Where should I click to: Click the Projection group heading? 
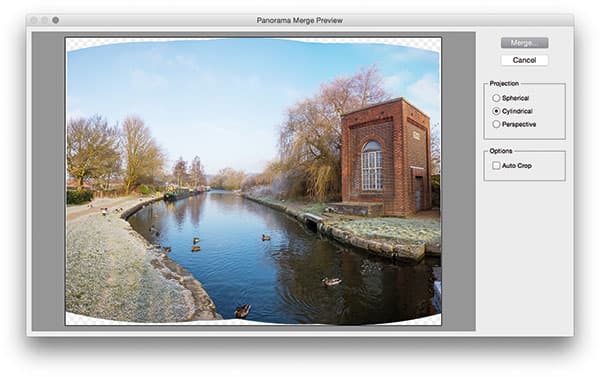point(504,83)
